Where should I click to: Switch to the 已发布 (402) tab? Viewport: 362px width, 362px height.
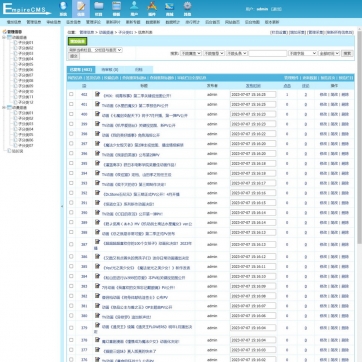point(81,70)
